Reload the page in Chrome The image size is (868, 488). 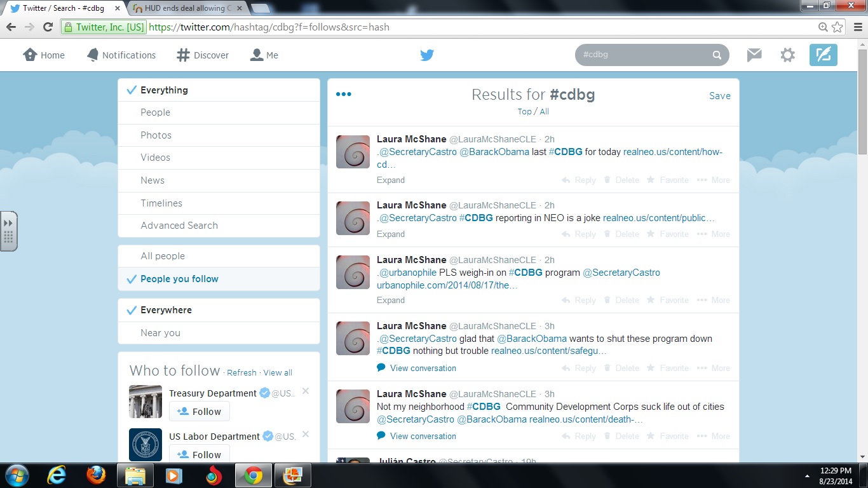pyautogui.click(x=48, y=27)
